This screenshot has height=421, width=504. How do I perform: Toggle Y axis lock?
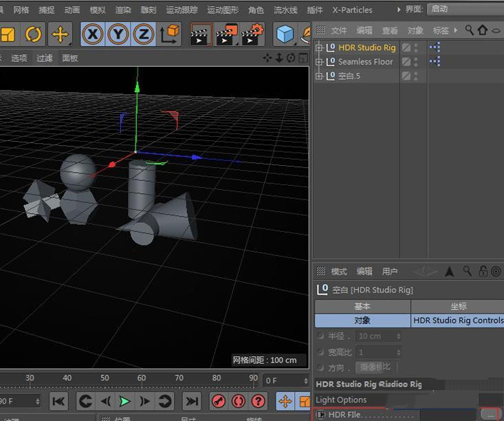118,34
